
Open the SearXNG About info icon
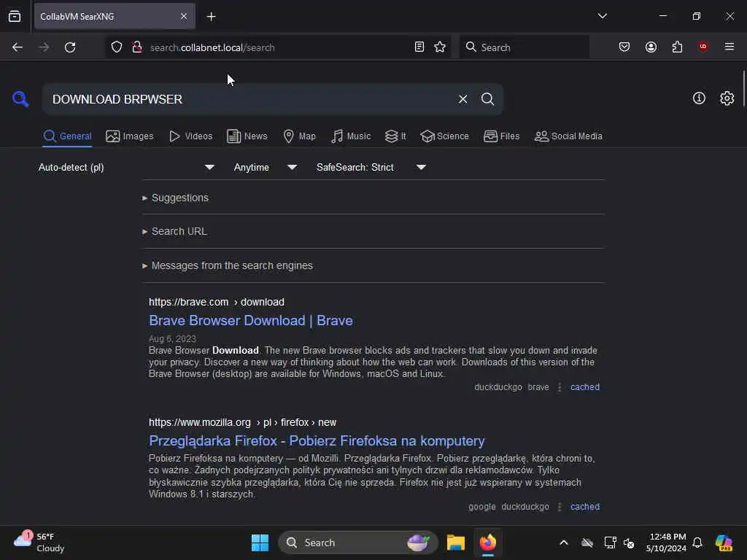699,98
